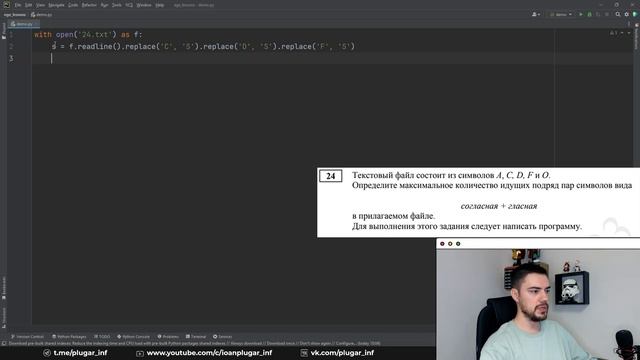The image size is (640, 360).
Task: Click line number 1 in the gutter
Action: tap(11, 35)
